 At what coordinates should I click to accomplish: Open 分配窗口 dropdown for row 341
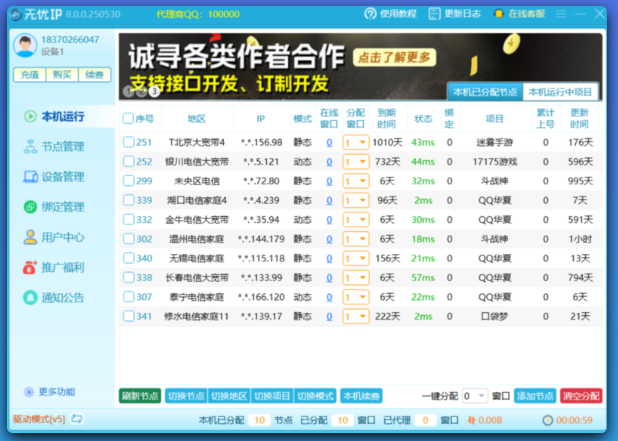(x=356, y=316)
